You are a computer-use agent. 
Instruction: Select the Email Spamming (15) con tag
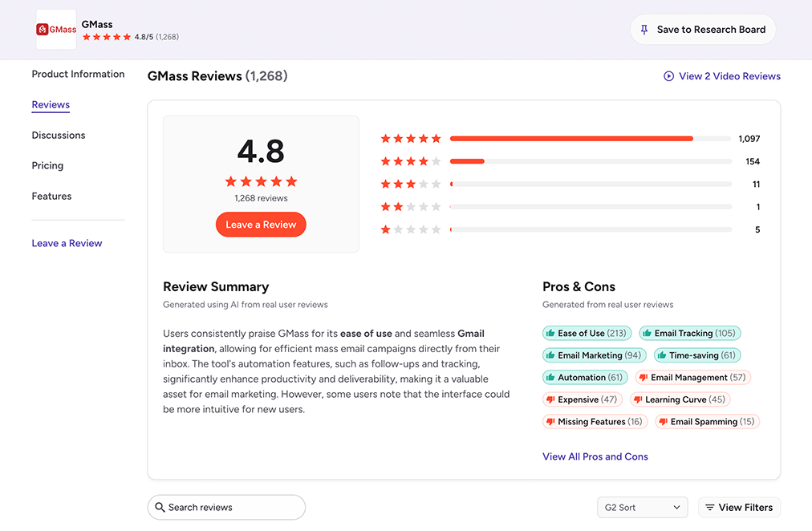pos(708,422)
